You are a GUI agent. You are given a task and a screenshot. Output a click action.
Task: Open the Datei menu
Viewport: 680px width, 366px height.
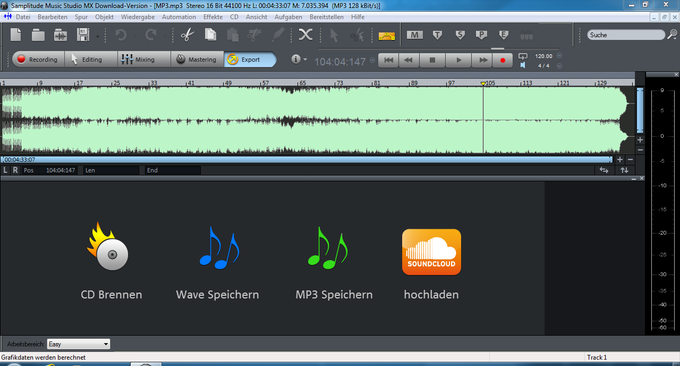point(23,17)
